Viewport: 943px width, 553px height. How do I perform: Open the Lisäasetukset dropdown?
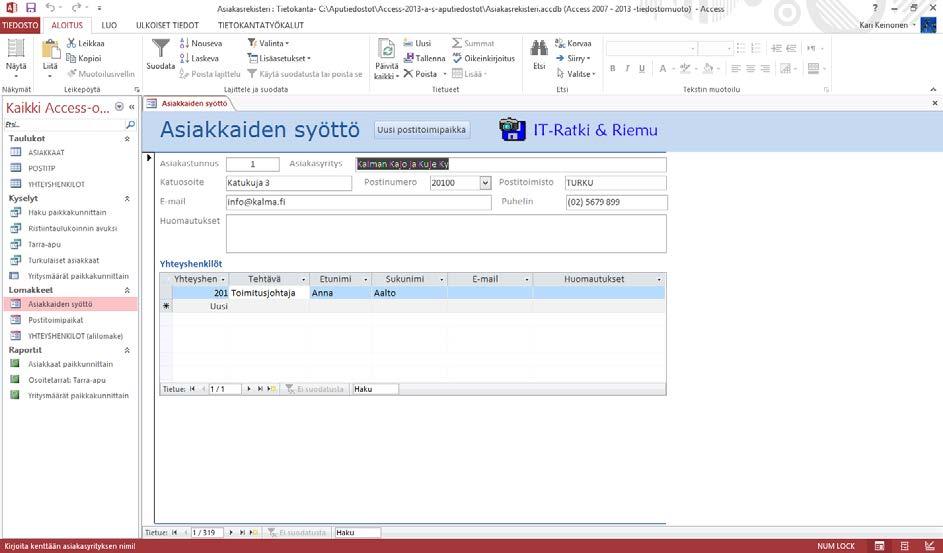click(x=279, y=58)
